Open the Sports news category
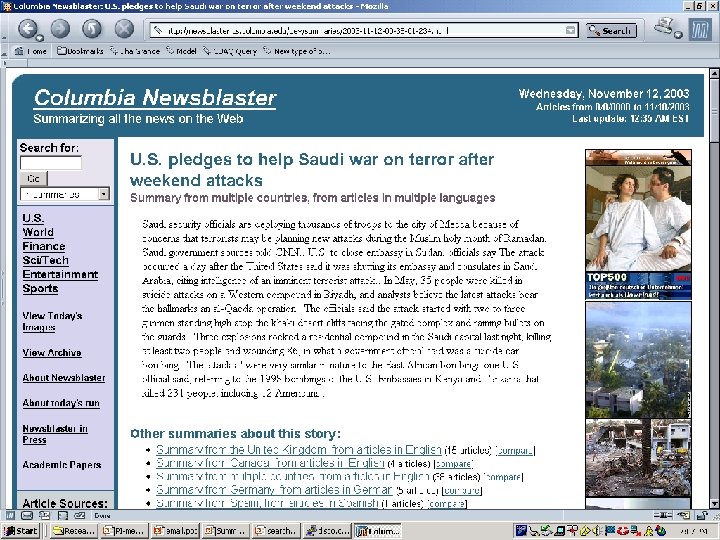Image resolution: width=720 pixels, height=540 pixels. coord(40,288)
